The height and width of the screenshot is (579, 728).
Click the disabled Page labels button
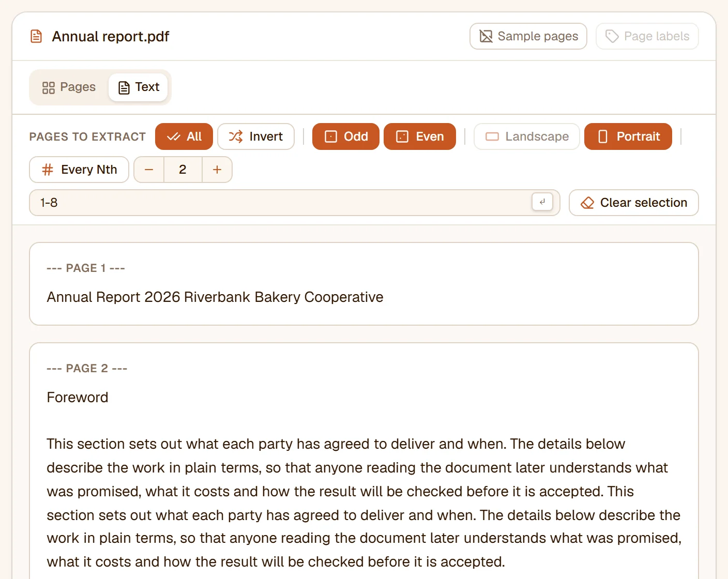pos(647,36)
